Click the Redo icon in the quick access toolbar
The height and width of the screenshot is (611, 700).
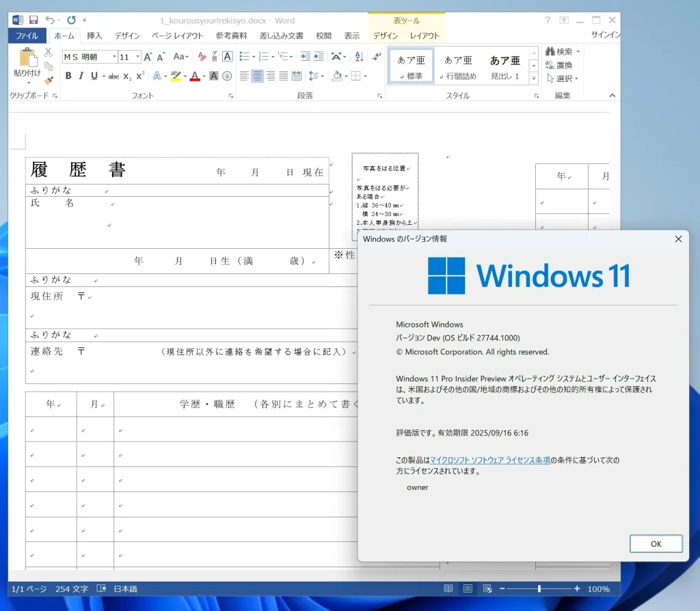pyautogui.click(x=71, y=20)
